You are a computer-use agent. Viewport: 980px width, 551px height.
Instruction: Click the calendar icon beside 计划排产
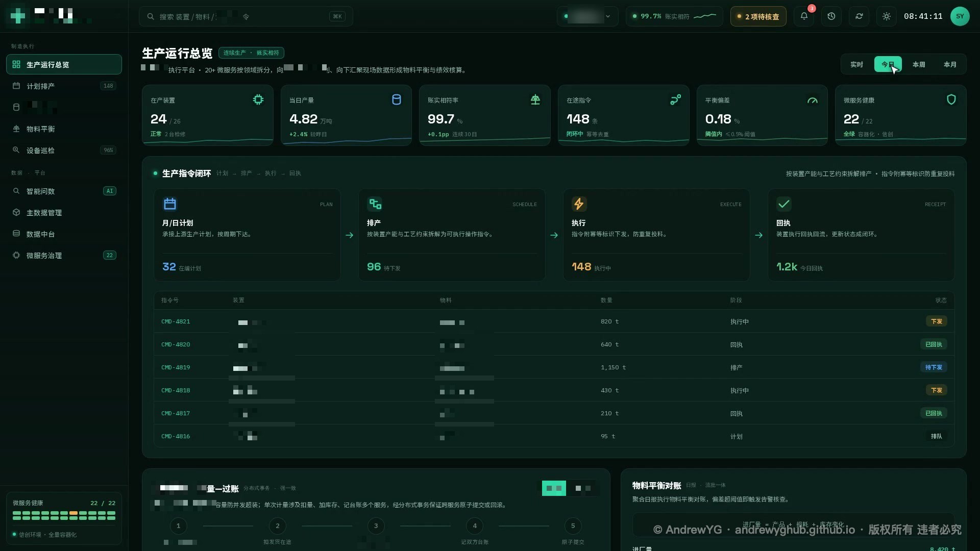(x=16, y=86)
